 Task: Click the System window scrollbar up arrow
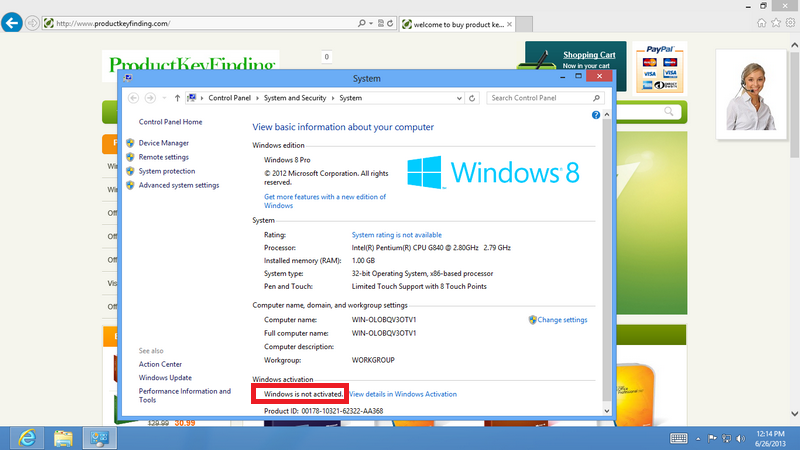click(x=607, y=115)
